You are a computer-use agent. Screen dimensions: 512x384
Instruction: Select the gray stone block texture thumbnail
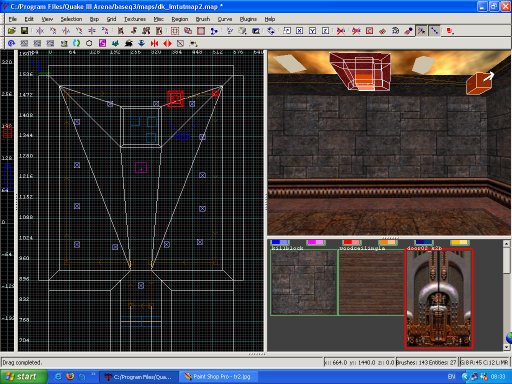tap(304, 282)
